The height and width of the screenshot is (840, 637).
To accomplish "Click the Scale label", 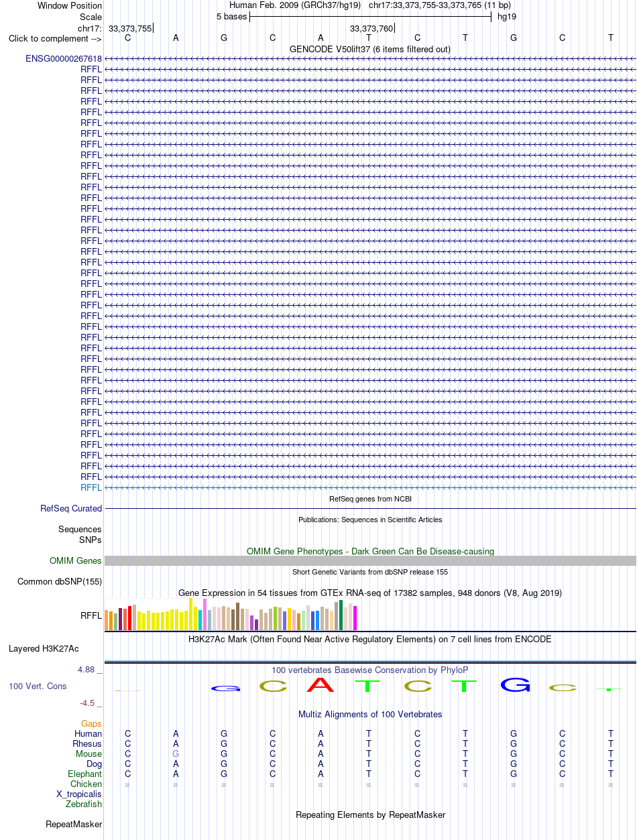I will pos(91,17).
